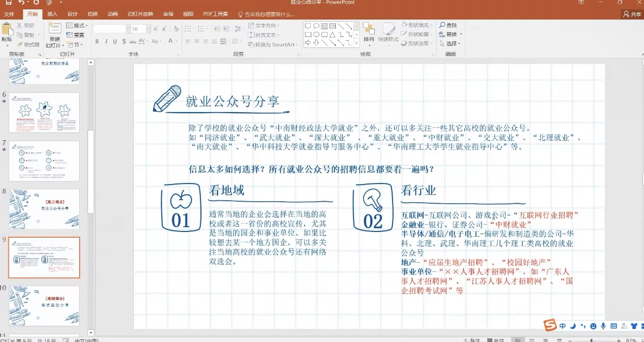Click the Share (共享) button
Viewport: 644px width, 342px height.
tap(632, 14)
